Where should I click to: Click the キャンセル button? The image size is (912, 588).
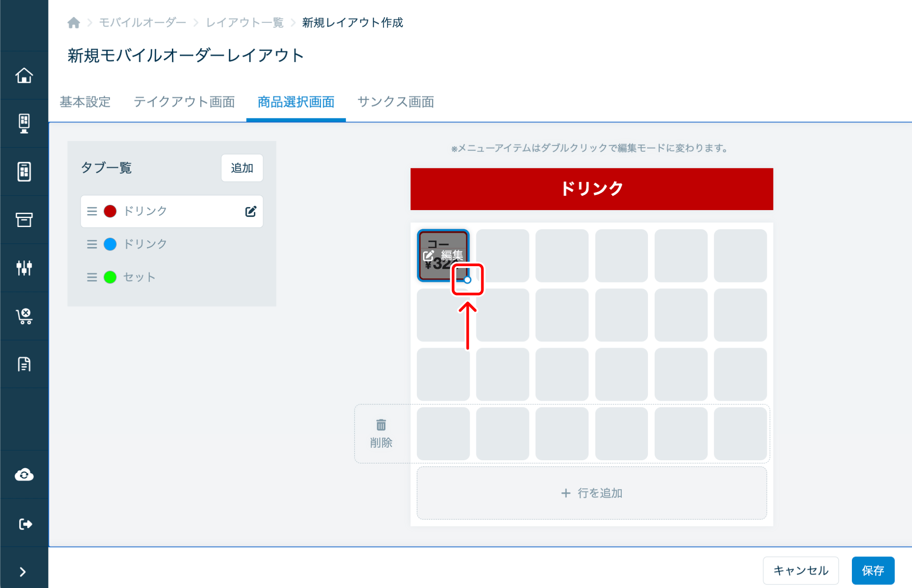(800, 570)
